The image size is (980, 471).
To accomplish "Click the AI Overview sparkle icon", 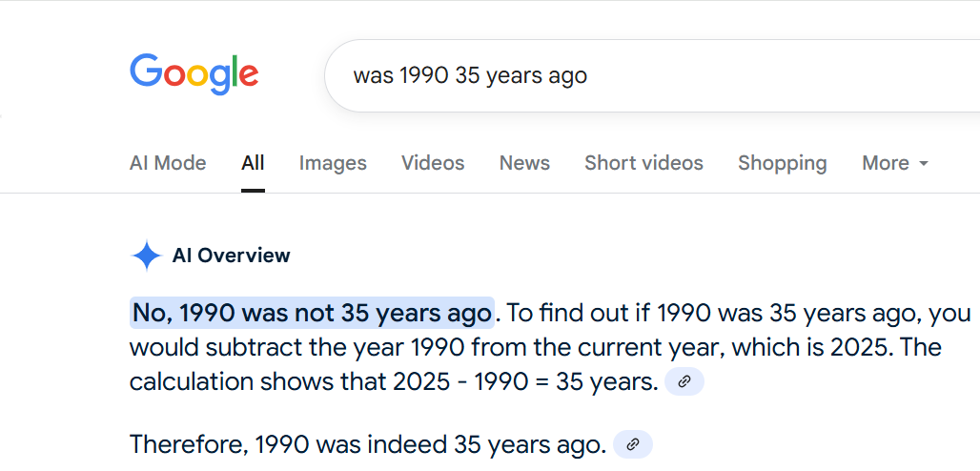I will [x=146, y=256].
